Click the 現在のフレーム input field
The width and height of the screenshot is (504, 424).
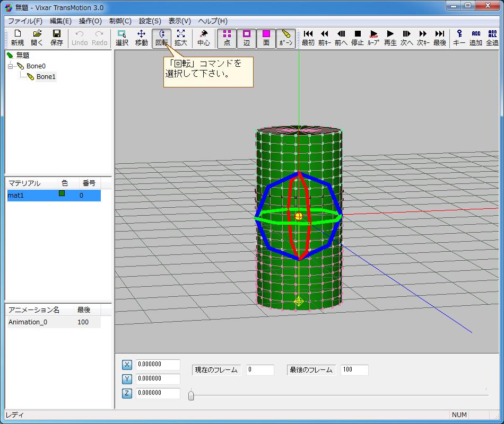pos(260,370)
